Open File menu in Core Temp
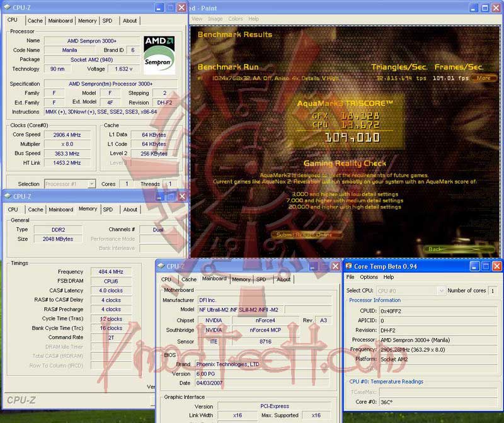This screenshot has height=423, width=504. pos(350,277)
